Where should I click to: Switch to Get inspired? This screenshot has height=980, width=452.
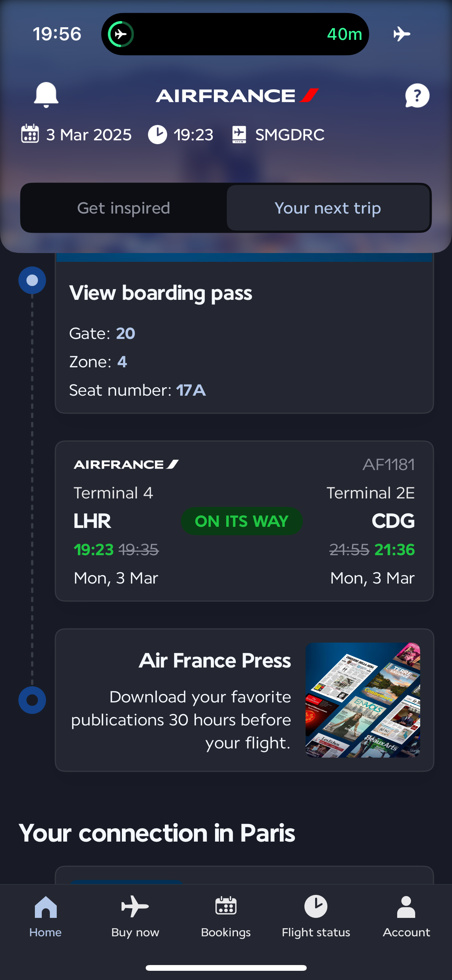[123, 208]
